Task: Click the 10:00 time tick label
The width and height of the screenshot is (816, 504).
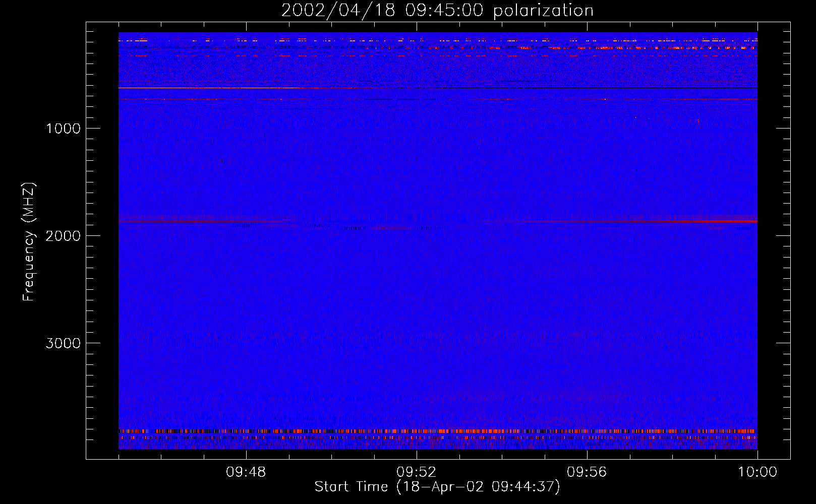Action: pyautogui.click(x=757, y=472)
